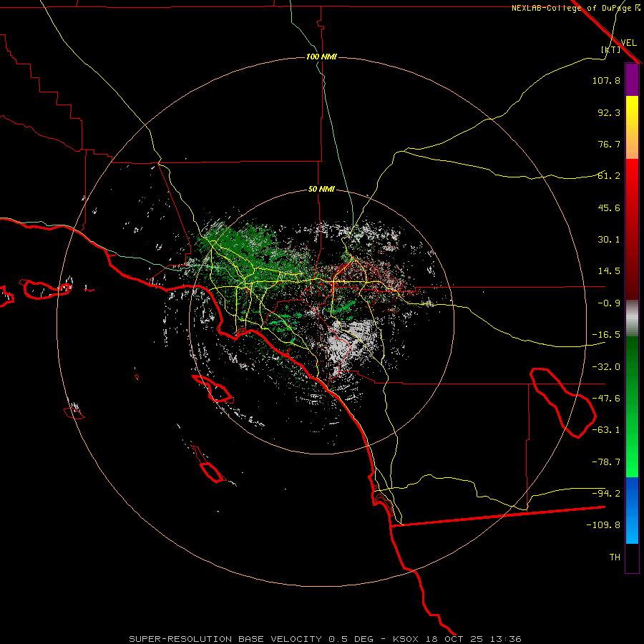Select the -32.0 scale label
Viewport: 644px width, 644px height.
click(x=606, y=367)
